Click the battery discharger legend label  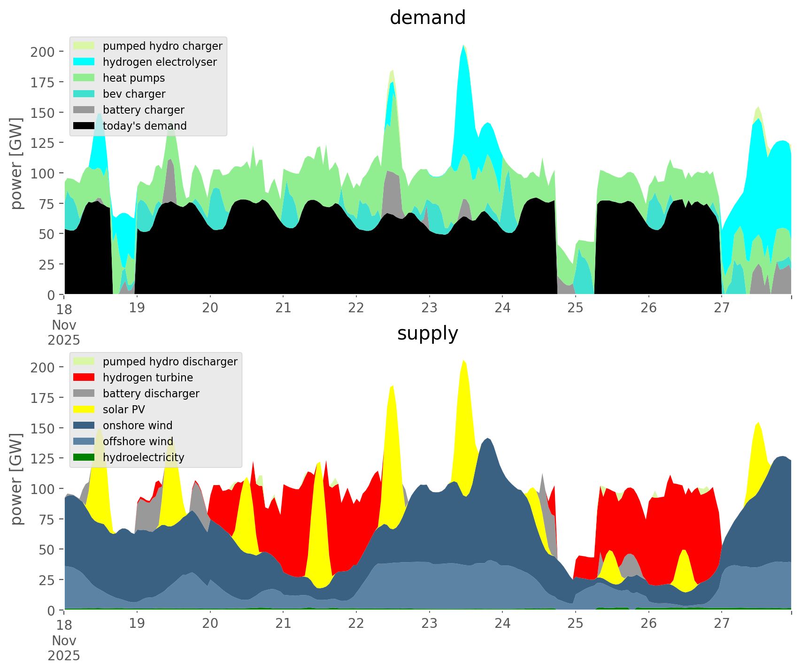pos(151,394)
